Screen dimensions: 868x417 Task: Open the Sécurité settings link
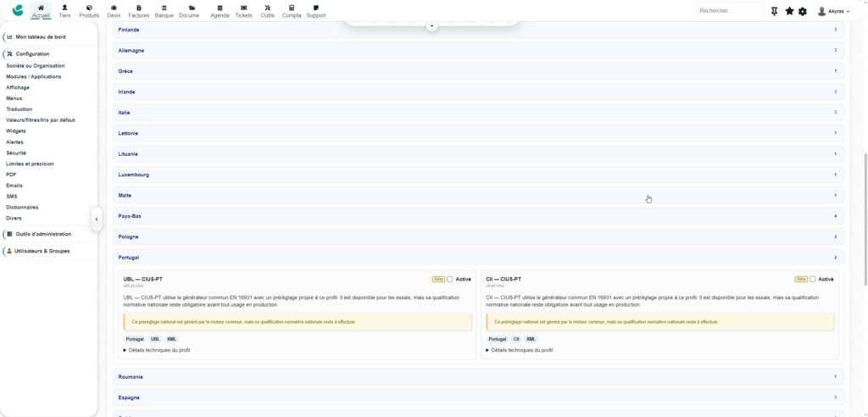click(16, 153)
